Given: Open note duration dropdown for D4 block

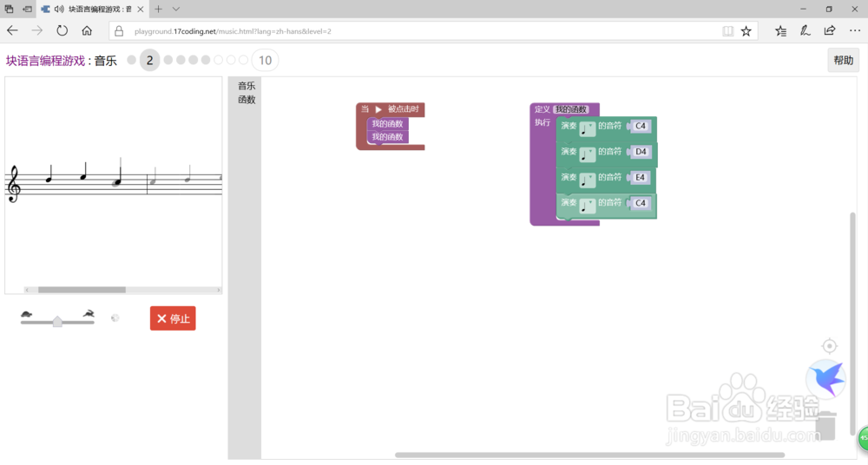Looking at the screenshot, I should click(x=588, y=154).
